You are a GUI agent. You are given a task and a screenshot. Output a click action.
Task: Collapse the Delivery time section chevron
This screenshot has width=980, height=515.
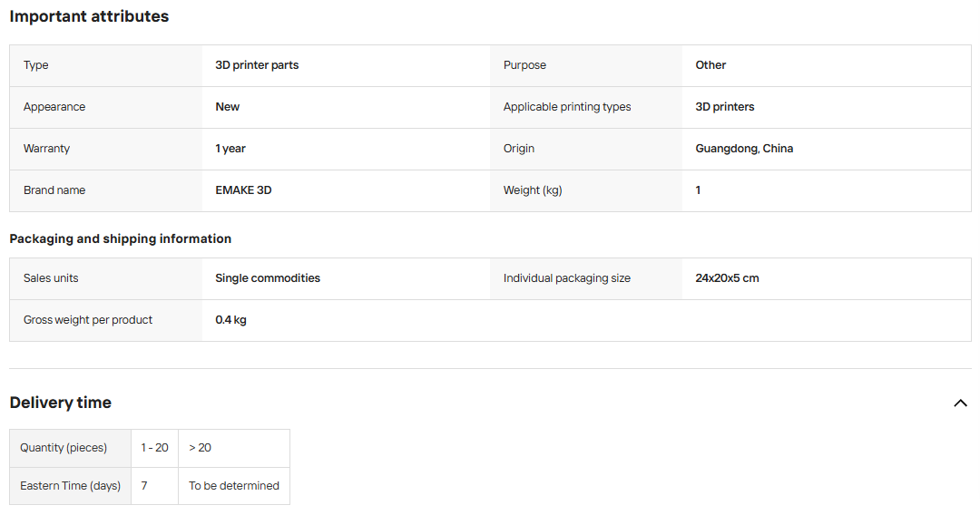(960, 403)
